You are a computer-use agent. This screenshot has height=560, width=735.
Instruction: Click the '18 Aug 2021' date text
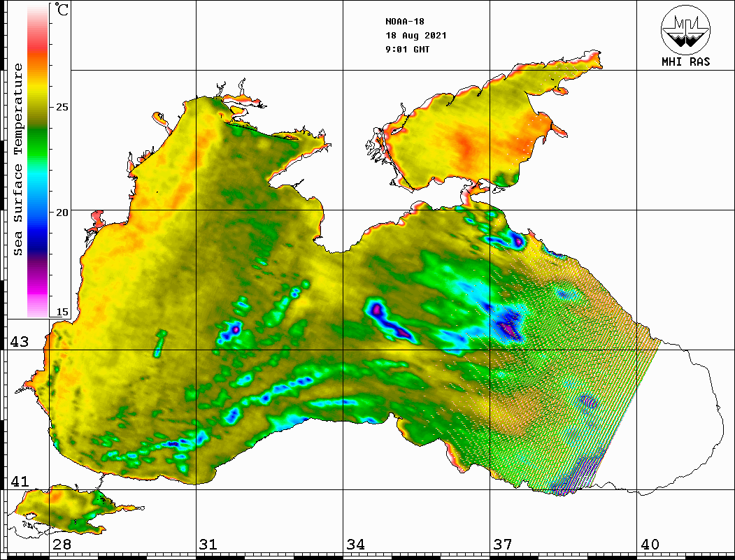click(x=416, y=36)
